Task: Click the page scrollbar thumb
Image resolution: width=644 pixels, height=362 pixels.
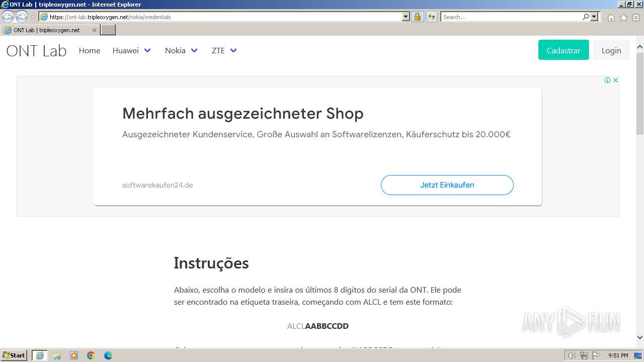Action: point(640,94)
